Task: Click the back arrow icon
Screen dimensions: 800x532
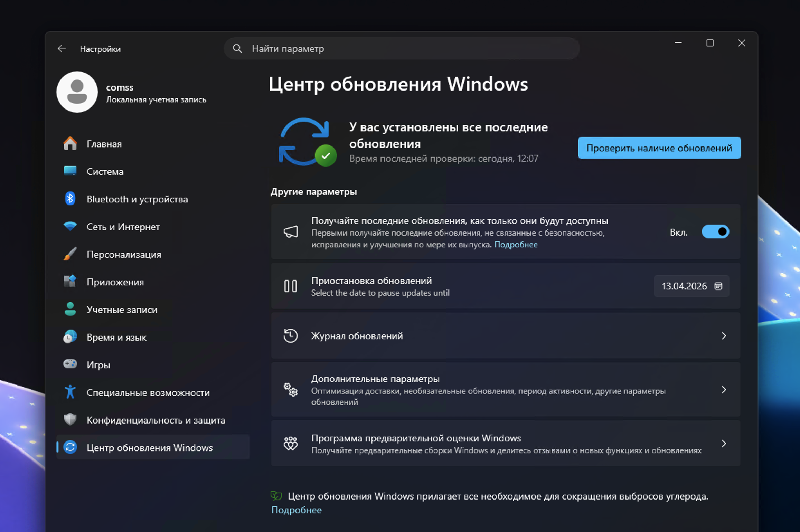Action: point(62,49)
